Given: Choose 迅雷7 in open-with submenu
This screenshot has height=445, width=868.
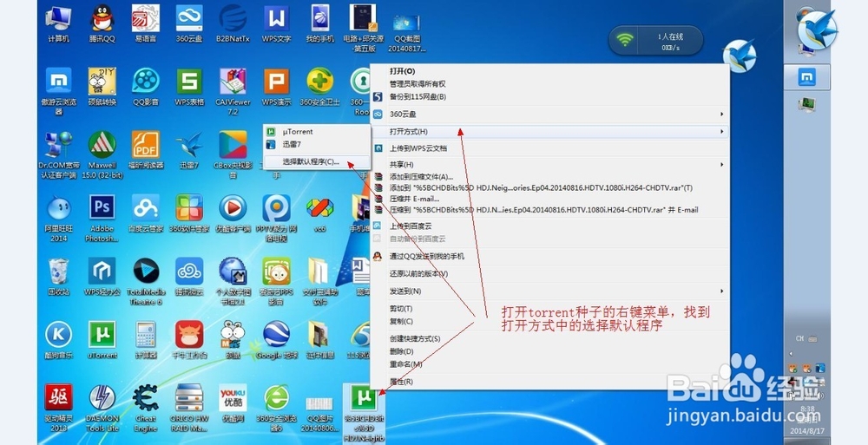Looking at the screenshot, I should [x=317, y=145].
